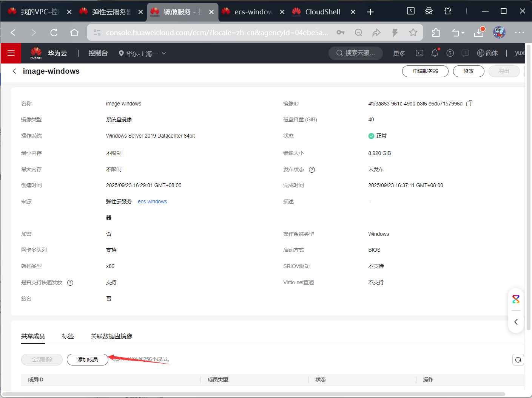Switch language via the globe 简体
Viewport: 532px width, 398px height.
pyautogui.click(x=487, y=53)
